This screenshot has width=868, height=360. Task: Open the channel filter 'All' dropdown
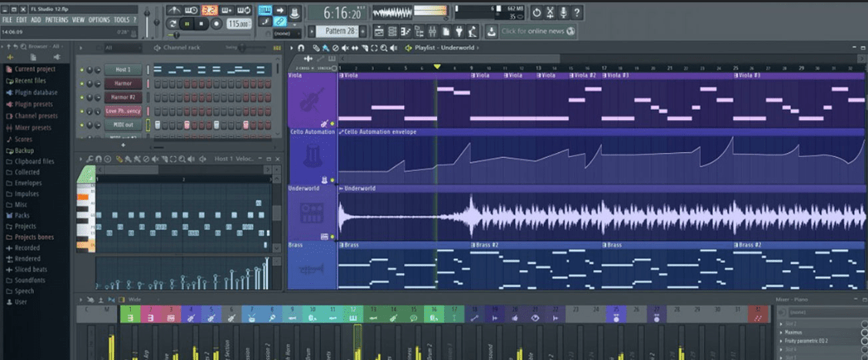pos(123,48)
